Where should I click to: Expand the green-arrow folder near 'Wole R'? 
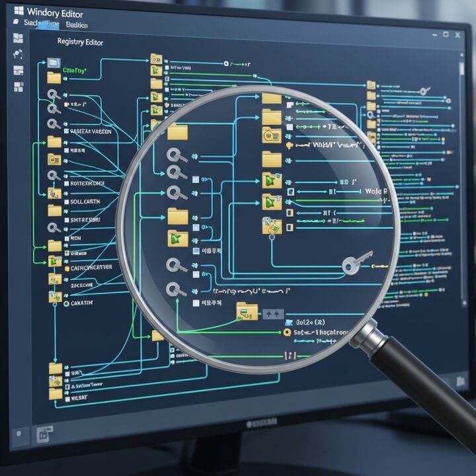pyautogui.click(x=271, y=201)
